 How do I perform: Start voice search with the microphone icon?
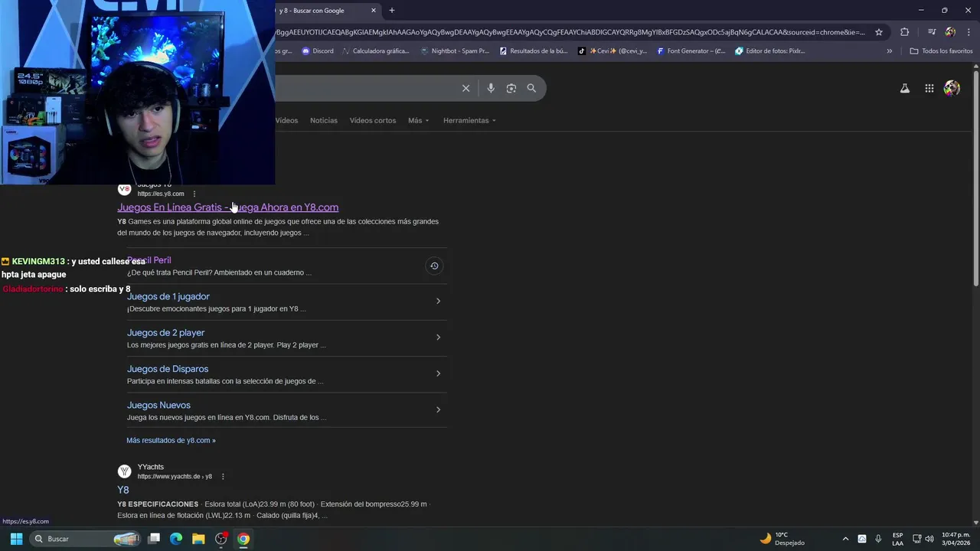(x=491, y=88)
